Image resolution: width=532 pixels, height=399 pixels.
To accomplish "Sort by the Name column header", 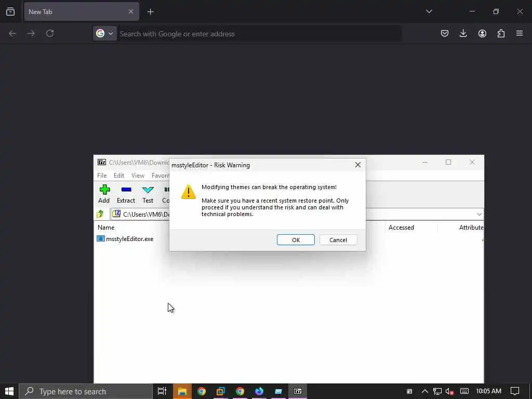I will click(x=106, y=228).
